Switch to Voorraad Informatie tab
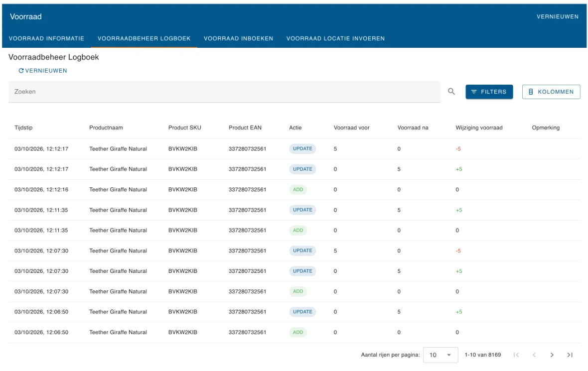Image resolution: width=588 pixels, height=371 pixels. point(46,39)
